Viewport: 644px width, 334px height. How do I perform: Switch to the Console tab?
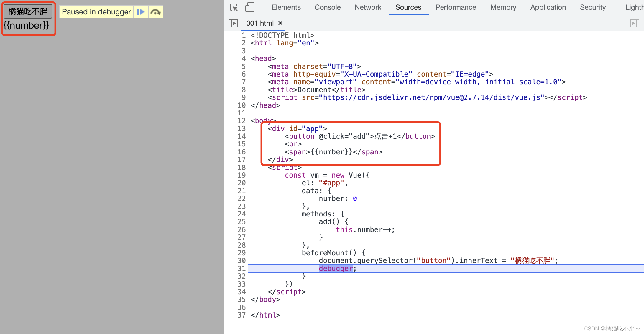(x=327, y=7)
